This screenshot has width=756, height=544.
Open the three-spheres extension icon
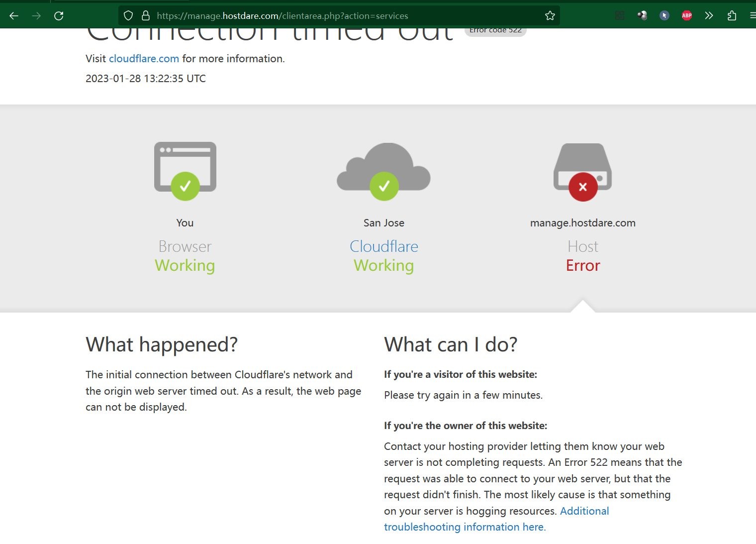tap(642, 16)
